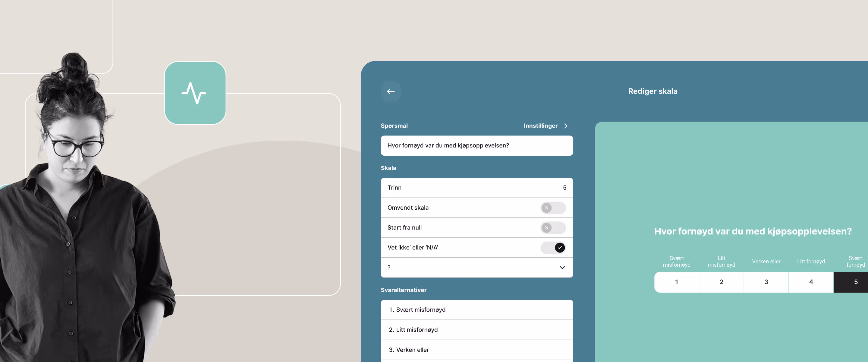
Task: Click chevron arrow next to Innstillinger
Action: [x=566, y=126]
